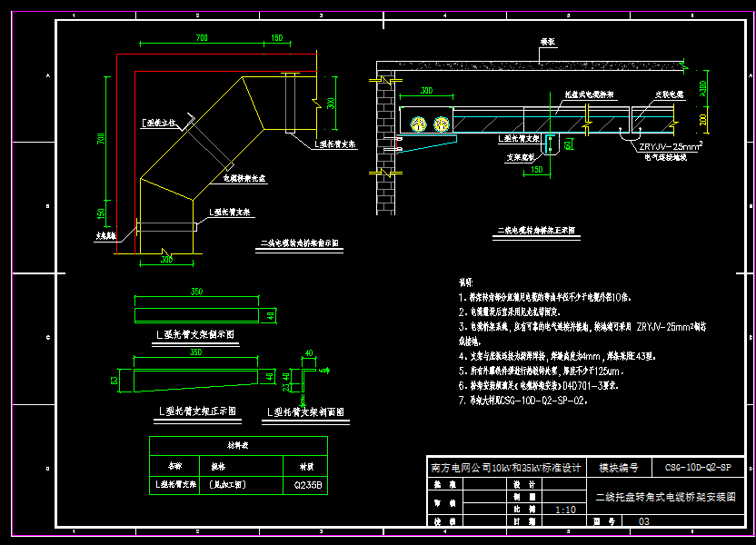This screenshot has width=756, height=545.
Task: Select note 2 about nylon tie fixing
Action: tap(509, 312)
